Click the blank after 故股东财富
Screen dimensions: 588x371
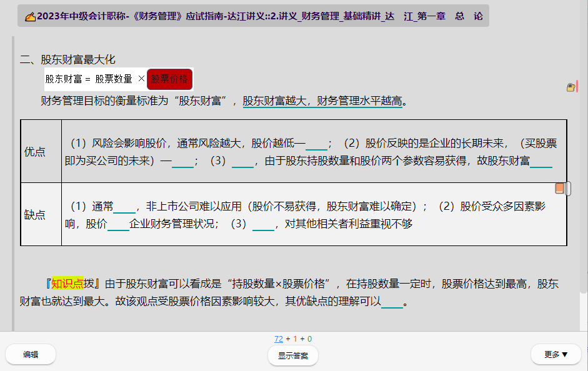(x=541, y=162)
